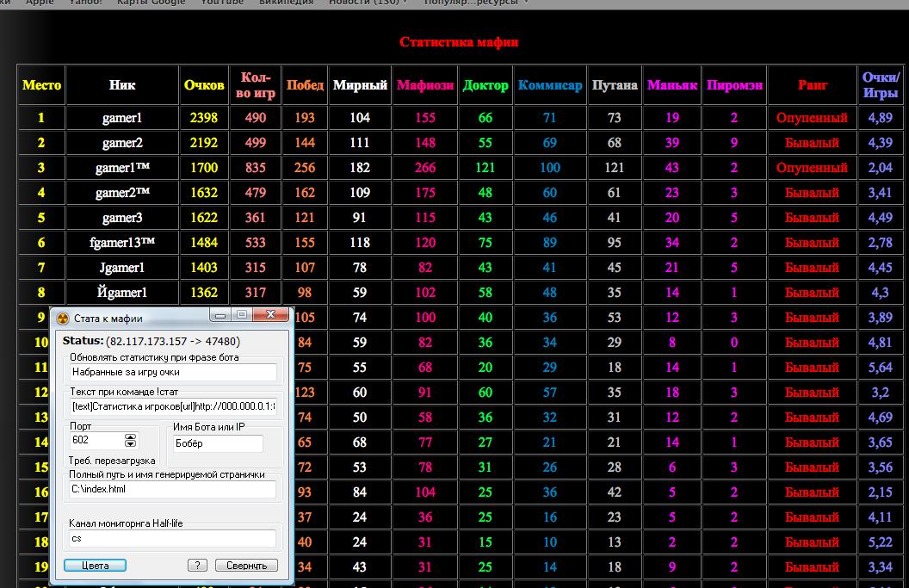Click the Мафиози column header
Image resolution: width=909 pixels, height=588 pixels.
click(x=425, y=85)
